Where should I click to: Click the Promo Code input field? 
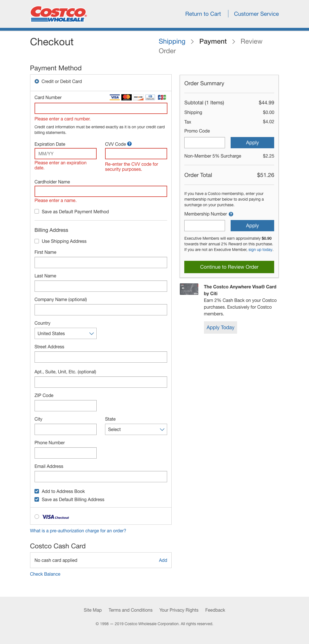pyautogui.click(x=205, y=142)
